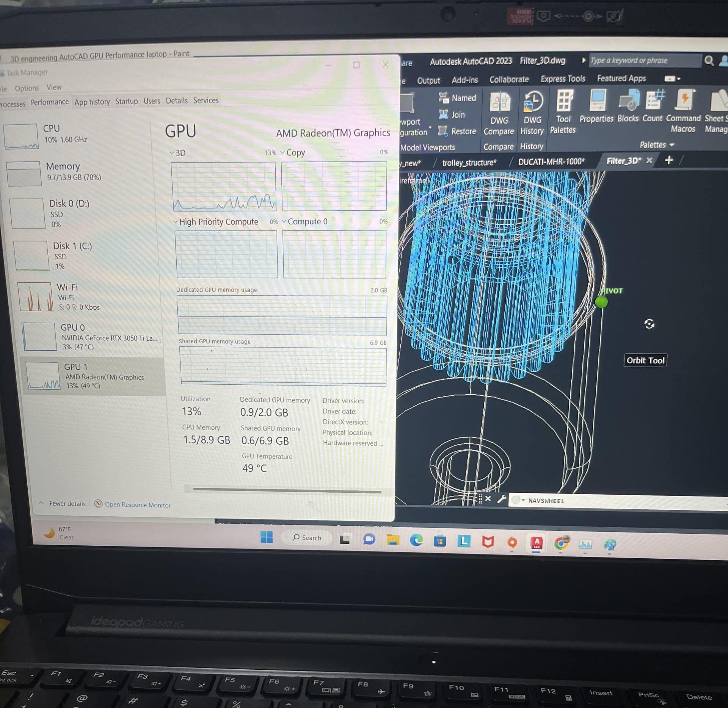Expand the Palettes panel dropdown arrow
728x708 pixels.
[672, 145]
